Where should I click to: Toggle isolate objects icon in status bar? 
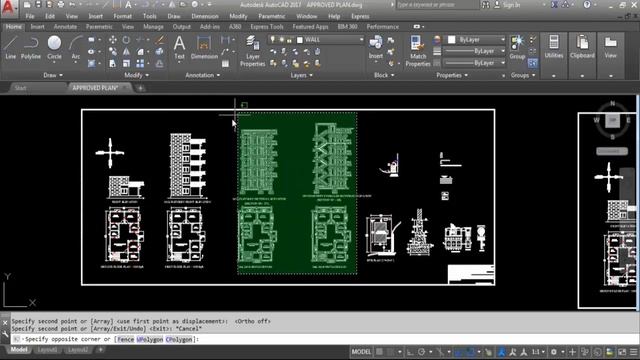[x=598, y=352]
